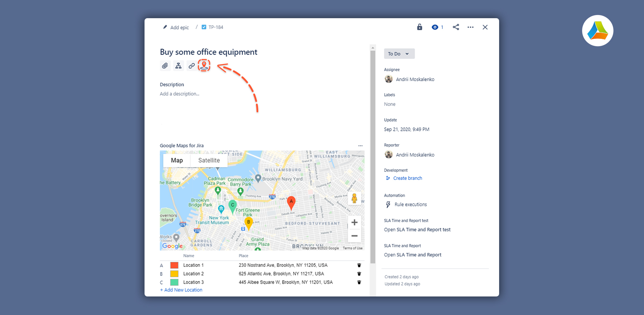Image resolution: width=644 pixels, height=315 pixels.
Task: Click the assignee Andrii Moskalenko
Action: (x=415, y=79)
